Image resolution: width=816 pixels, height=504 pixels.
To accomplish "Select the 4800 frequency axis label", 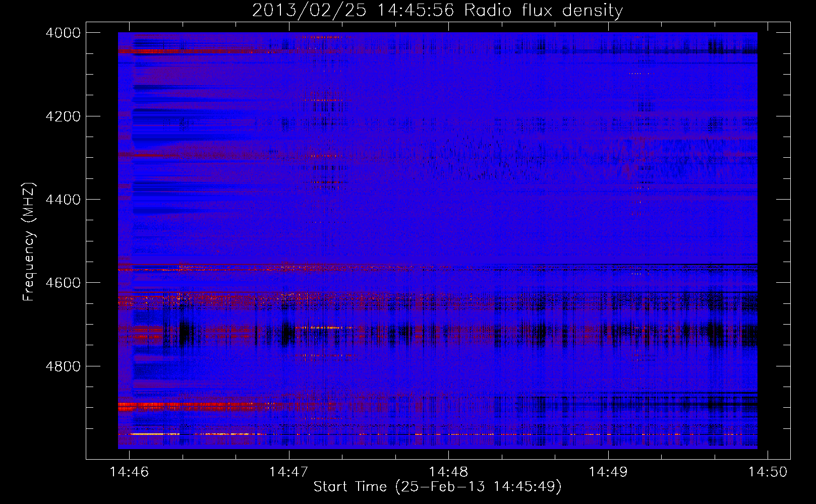I will click(x=63, y=366).
